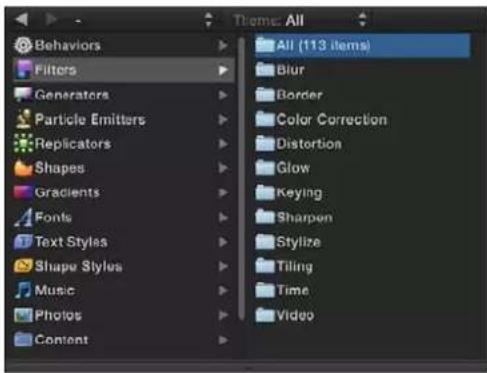The height and width of the screenshot is (373, 487).
Task: Click the Gradients swatch icon
Action: click(x=23, y=192)
